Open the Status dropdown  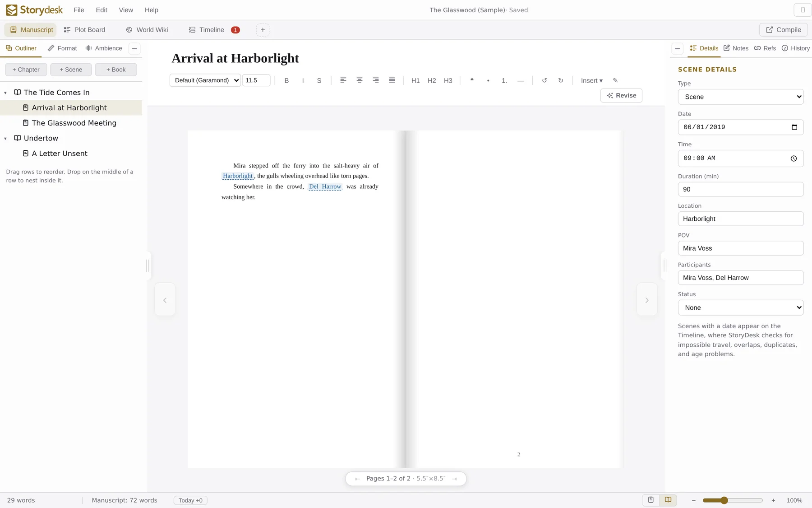point(741,308)
